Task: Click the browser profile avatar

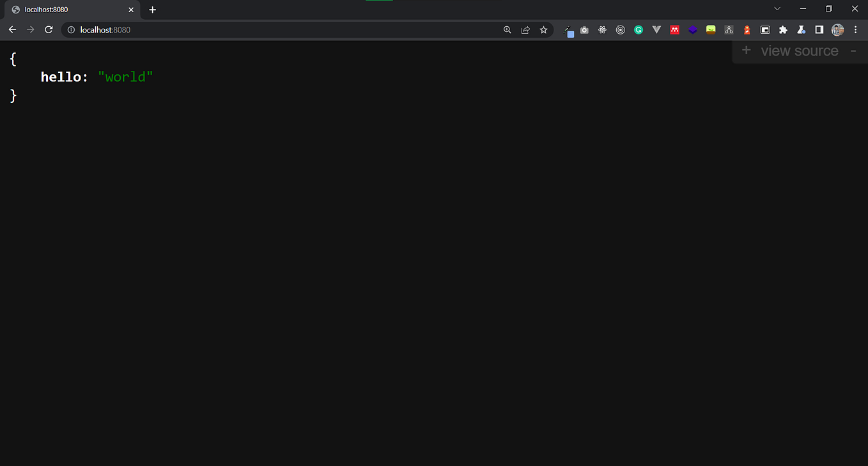Action: pos(837,29)
